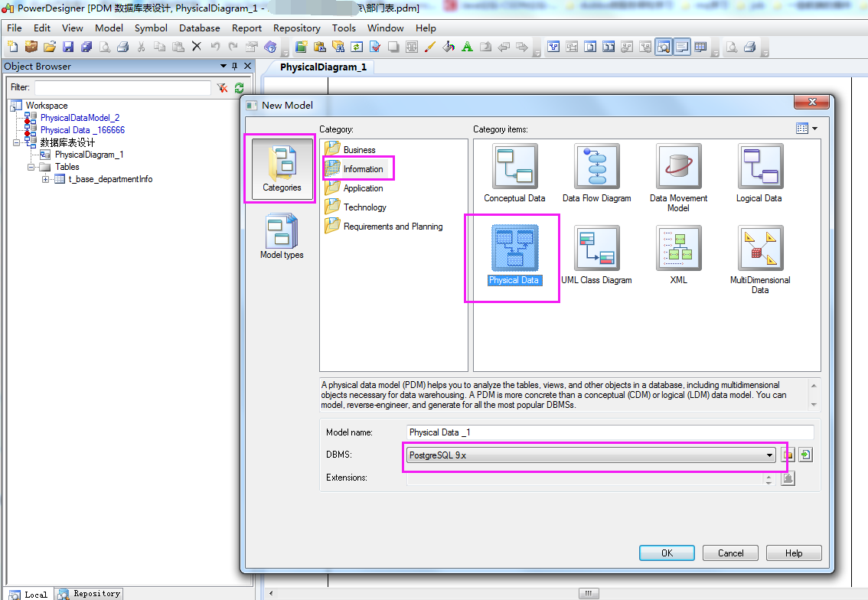Click the description text scrollbar

coord(814,395)
